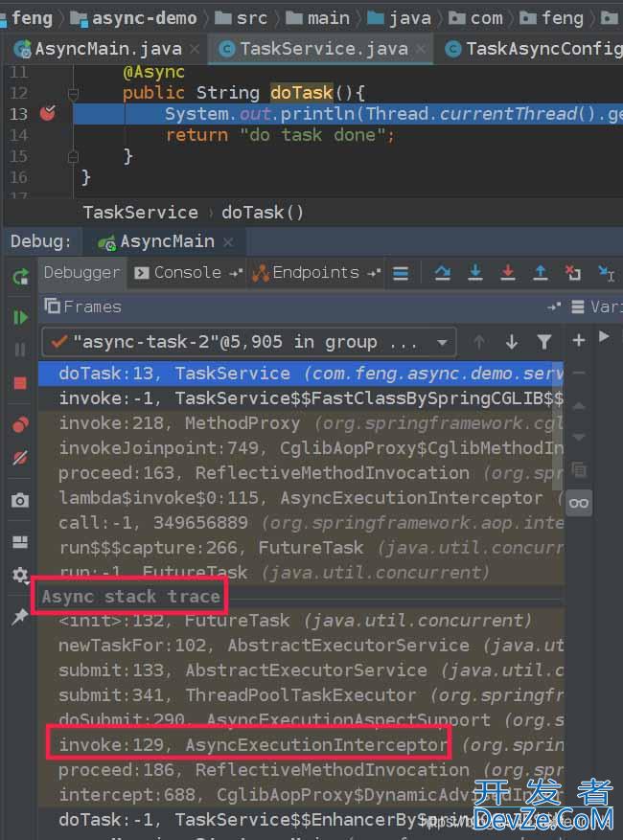The height and width of the screenshot is (840, 623).
Task: Close the AsyncMain.java editor tab
Action: pyautogui.click(x=196, y=49)
